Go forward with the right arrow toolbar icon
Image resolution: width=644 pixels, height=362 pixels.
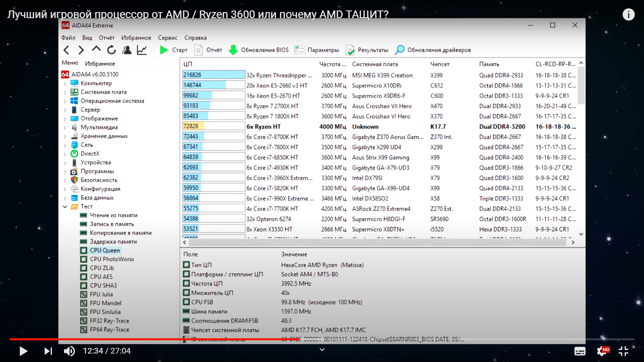(x=81, y=50)
